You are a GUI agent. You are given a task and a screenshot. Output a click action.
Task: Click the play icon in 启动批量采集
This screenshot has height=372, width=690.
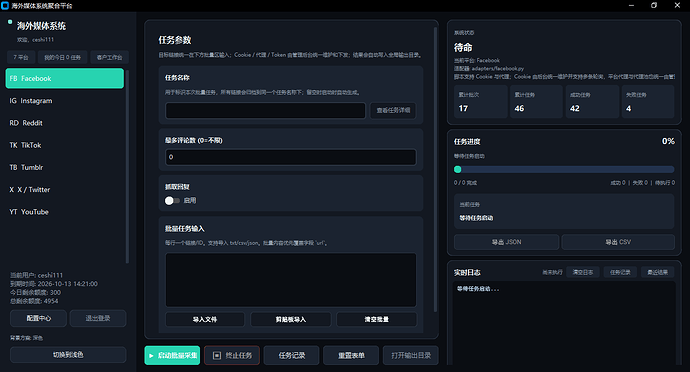point(151,356)
